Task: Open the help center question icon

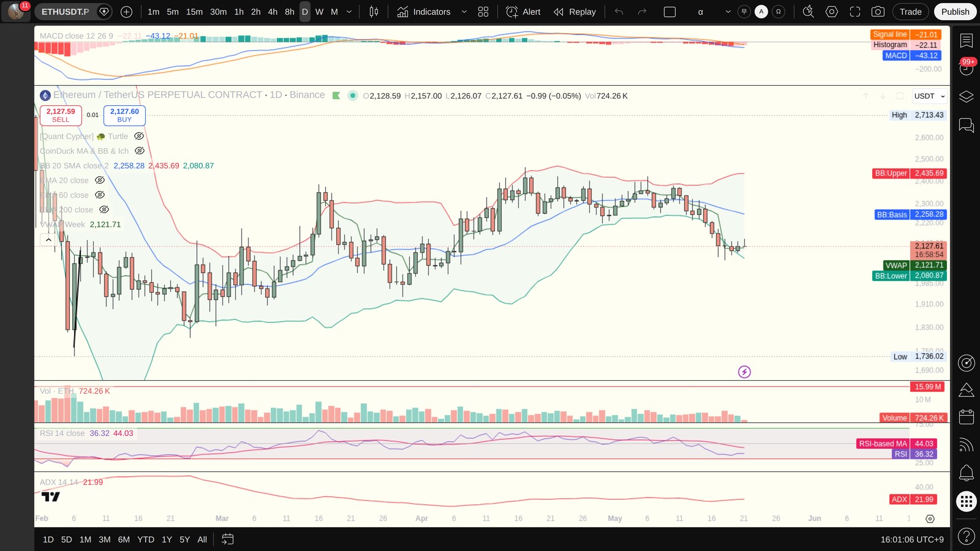Action: coord(967,536)
